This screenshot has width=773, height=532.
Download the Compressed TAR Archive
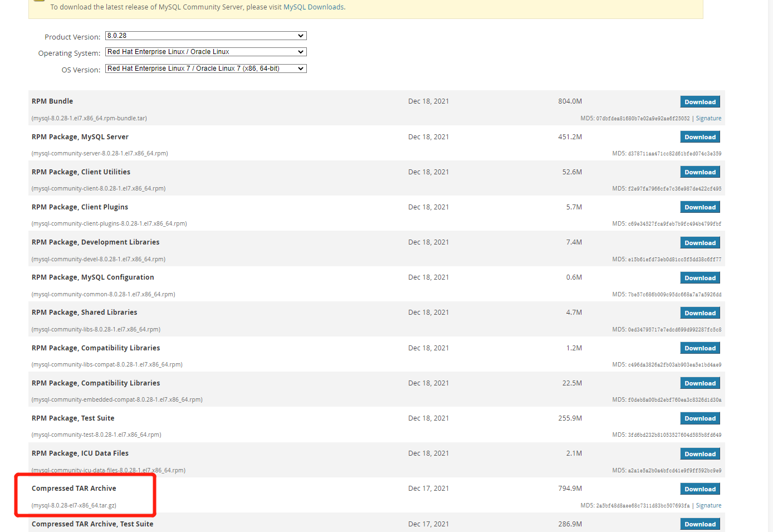tap(700, 489)
